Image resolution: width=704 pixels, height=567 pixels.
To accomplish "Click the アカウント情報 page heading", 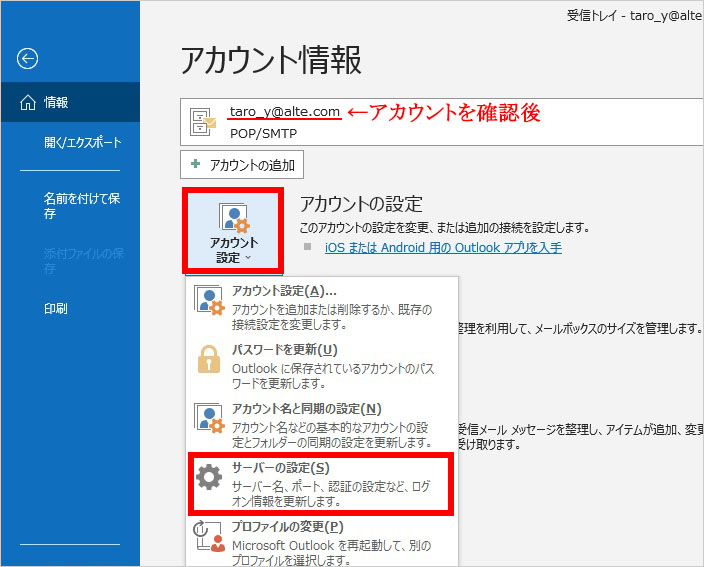I will point(271,59).
